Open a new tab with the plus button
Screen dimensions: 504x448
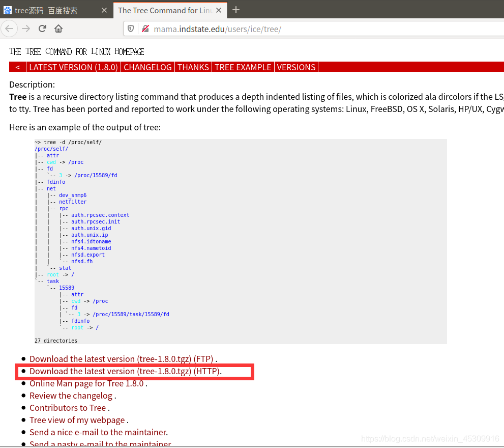(x=236, y=10)
